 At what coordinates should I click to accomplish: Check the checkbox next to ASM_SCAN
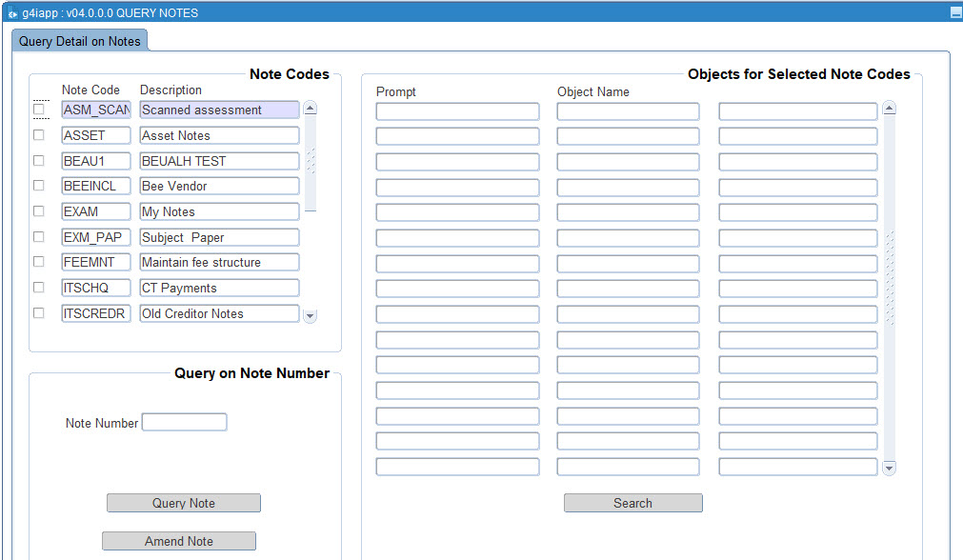coord(39,110)
